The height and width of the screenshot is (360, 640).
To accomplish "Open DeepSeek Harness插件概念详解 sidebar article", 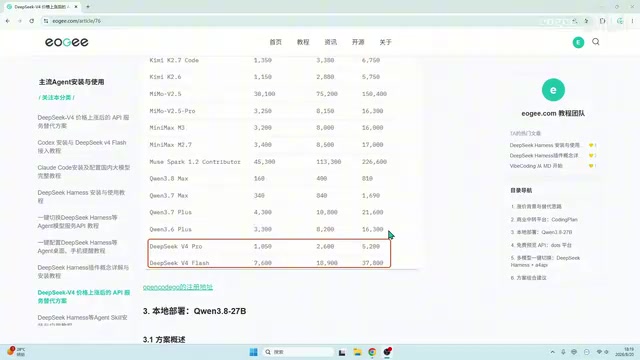I will click(x=83, y=271).
